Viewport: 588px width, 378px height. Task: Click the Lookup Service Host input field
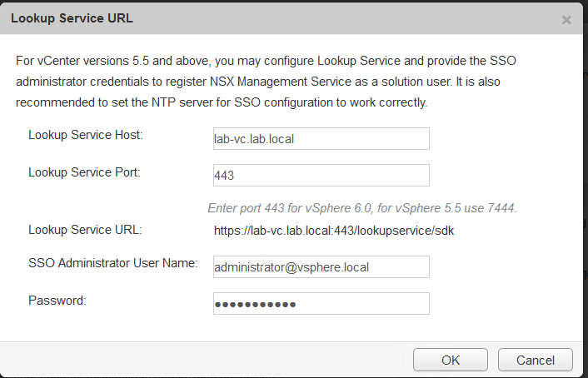(321, 138)
